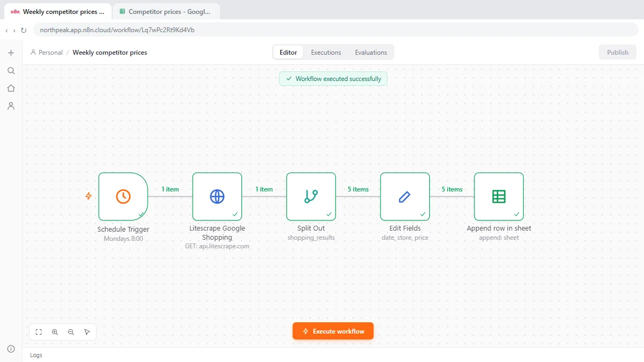Switch to the Evaluations tab
This screenshot has width=644, height=362.
[371, 53]
